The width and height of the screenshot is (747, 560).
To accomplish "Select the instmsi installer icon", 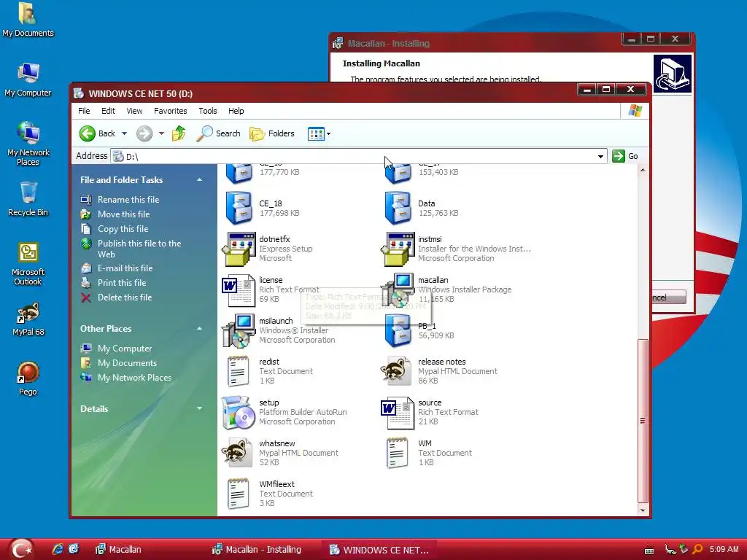I will [x=398, y=249].
